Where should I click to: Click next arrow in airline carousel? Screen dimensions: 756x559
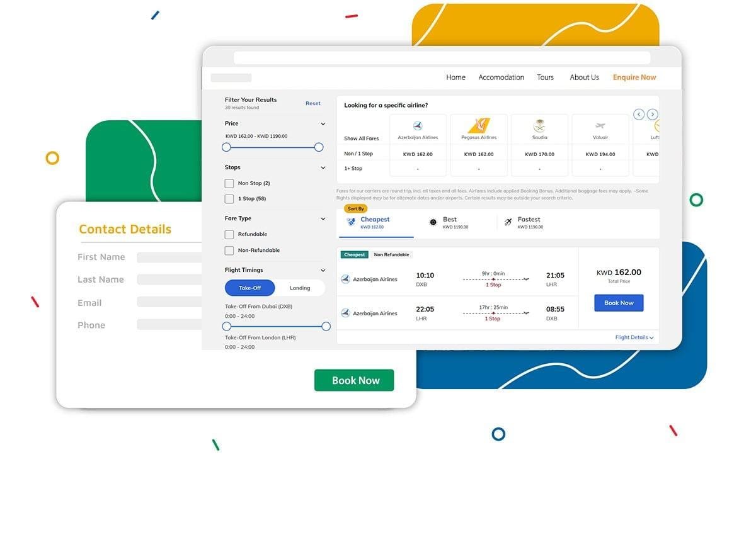(x=653, y=114)
